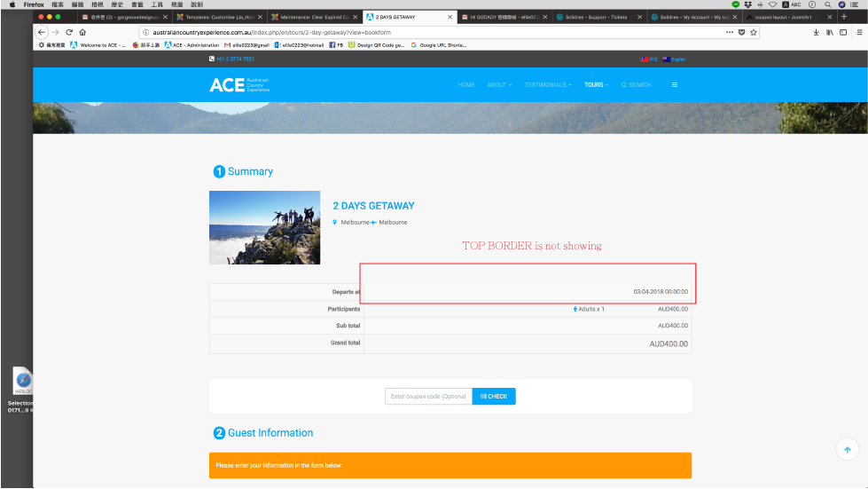Open ellie0223@hotmail bookmark

(299, 45)
